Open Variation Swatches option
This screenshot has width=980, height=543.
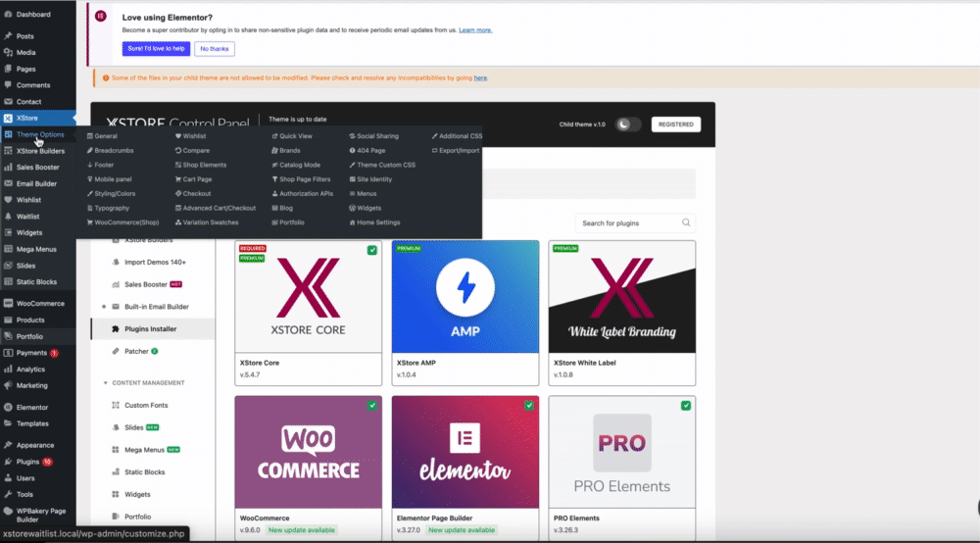[x=206, y=222]
